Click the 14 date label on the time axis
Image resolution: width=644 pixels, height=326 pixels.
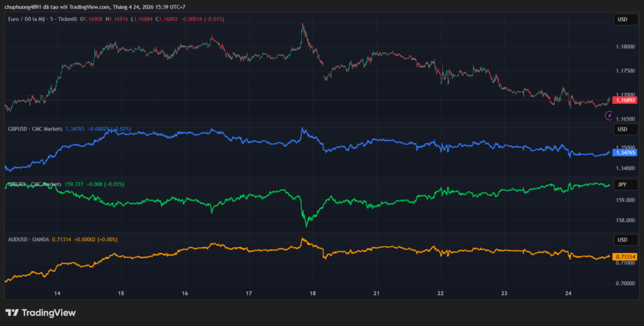(x=57, y=293)
